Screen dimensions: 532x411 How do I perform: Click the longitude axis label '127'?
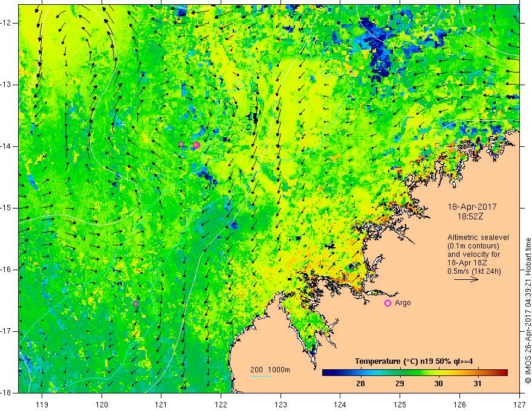[x=519, y=404]
